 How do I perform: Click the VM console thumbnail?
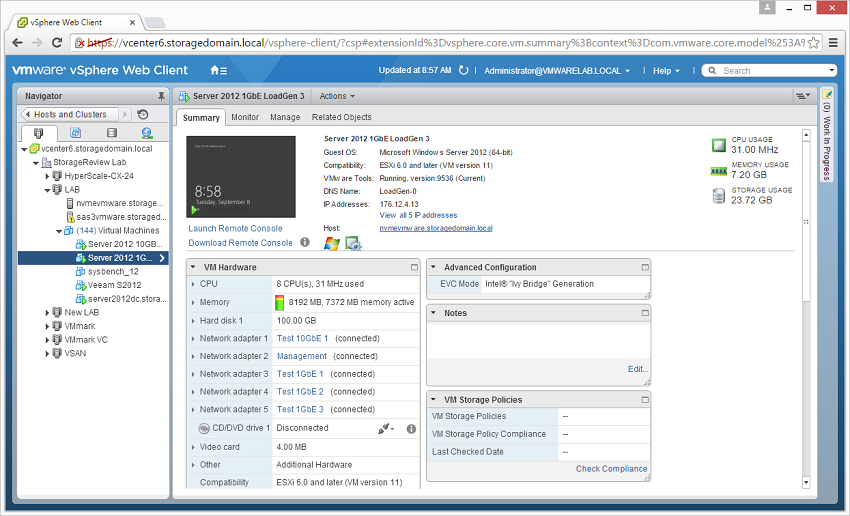pos(241,177)
